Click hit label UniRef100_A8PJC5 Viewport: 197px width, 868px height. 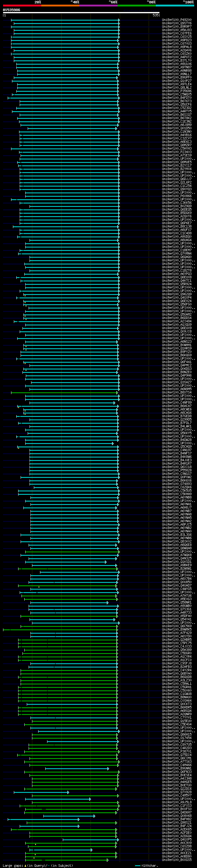[x=176, y=525]
